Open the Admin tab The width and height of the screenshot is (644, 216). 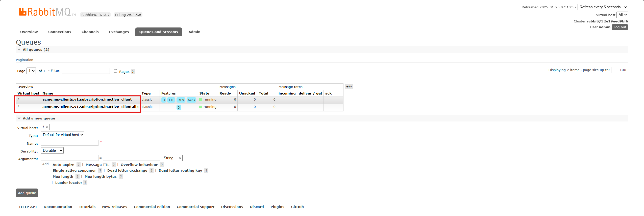194,32
